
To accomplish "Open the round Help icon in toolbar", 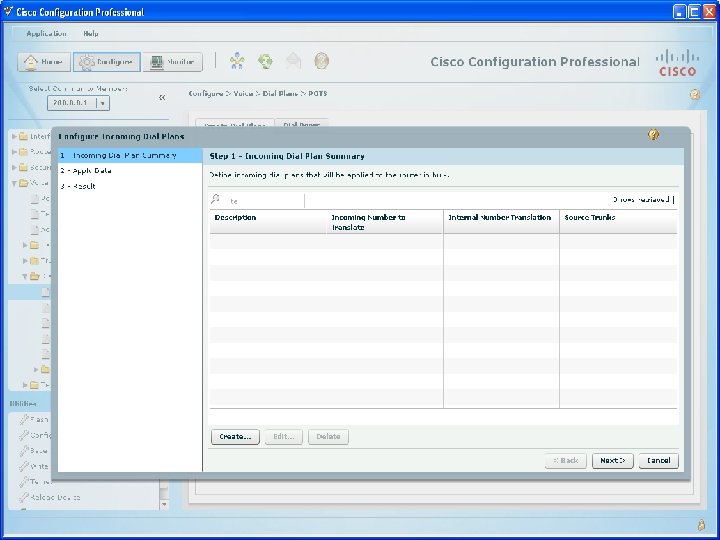I will [x=322, y=61].
